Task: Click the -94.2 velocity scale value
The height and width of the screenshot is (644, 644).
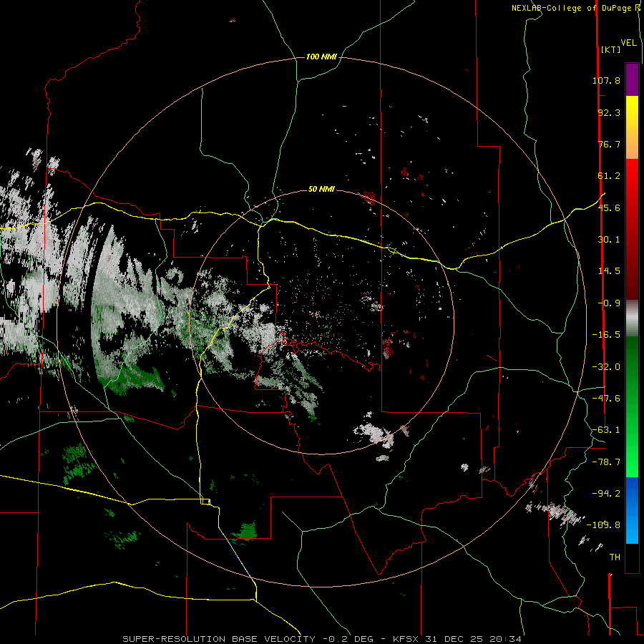Action: coord(606,493)
